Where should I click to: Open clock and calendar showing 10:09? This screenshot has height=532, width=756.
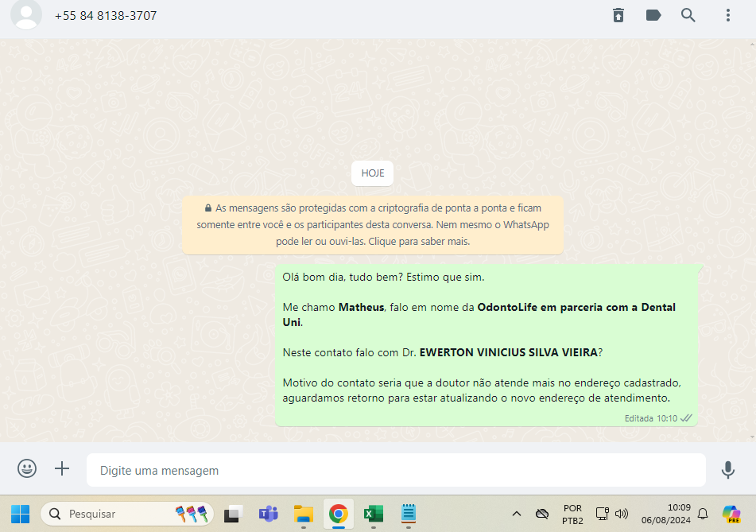point(666,515)
